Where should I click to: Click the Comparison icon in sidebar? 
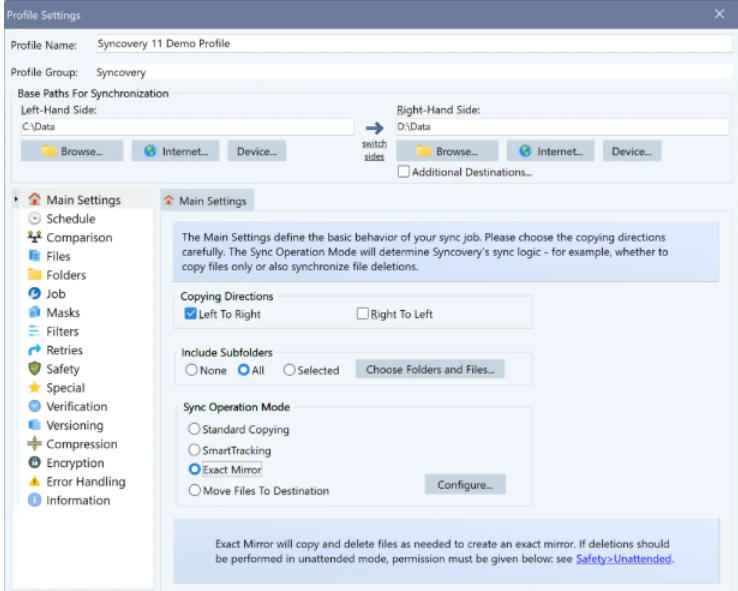pyautogui.click(x=34, y=237)
